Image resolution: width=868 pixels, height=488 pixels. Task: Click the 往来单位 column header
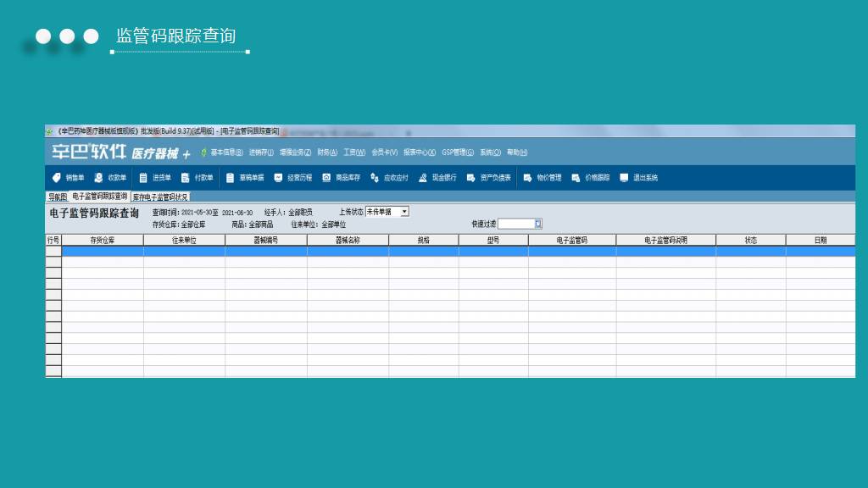(x=184, y=240)
